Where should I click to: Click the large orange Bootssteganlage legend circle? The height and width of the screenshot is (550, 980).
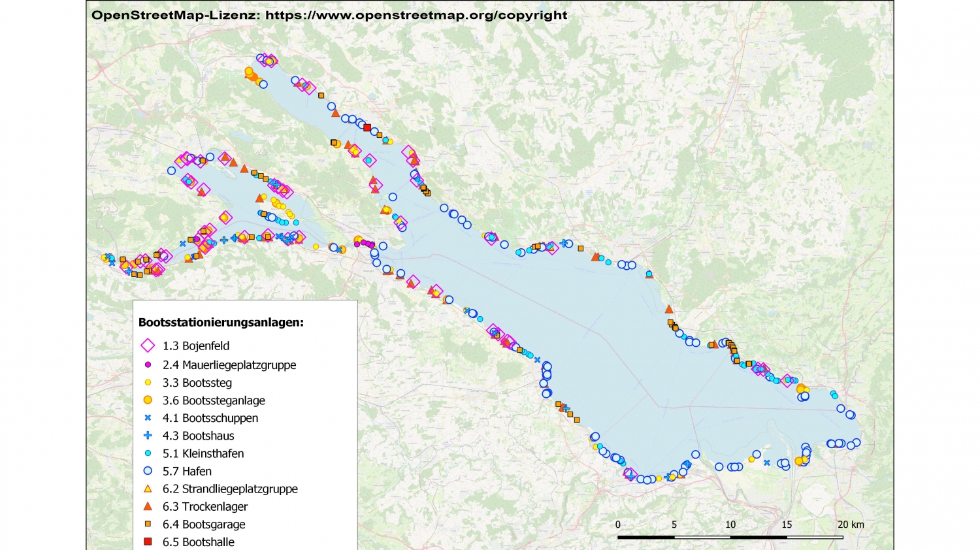[148, 400]
